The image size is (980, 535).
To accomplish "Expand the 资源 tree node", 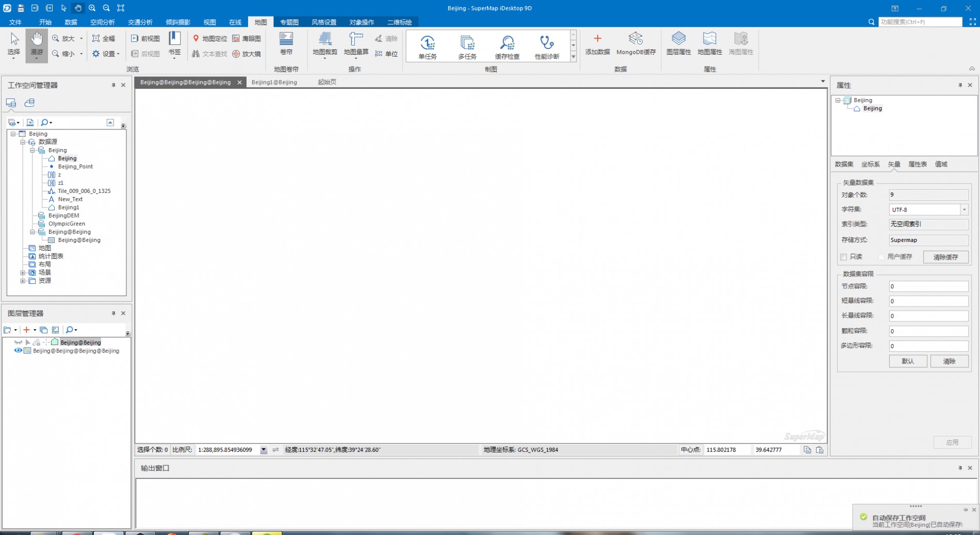I will [x=23, y=281].
